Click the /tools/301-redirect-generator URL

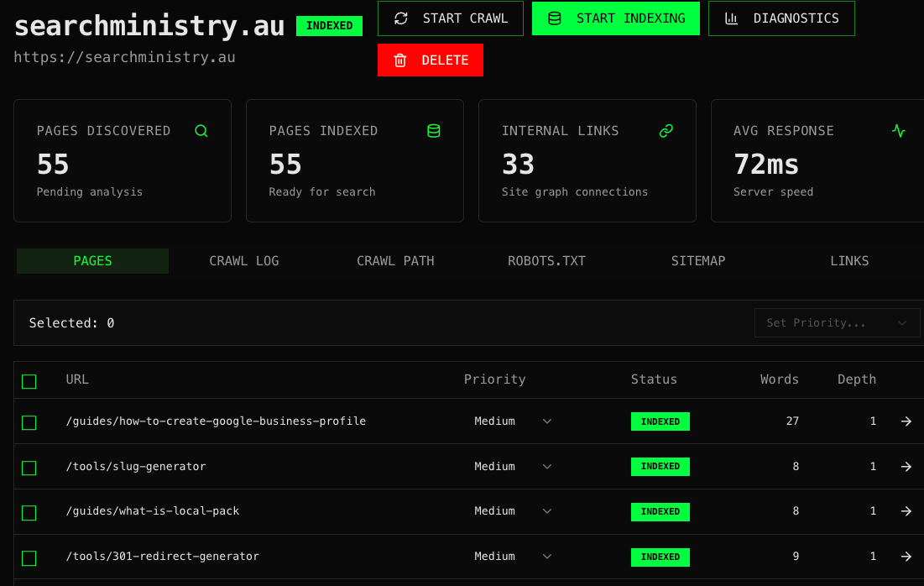click(x=163, y=557)
